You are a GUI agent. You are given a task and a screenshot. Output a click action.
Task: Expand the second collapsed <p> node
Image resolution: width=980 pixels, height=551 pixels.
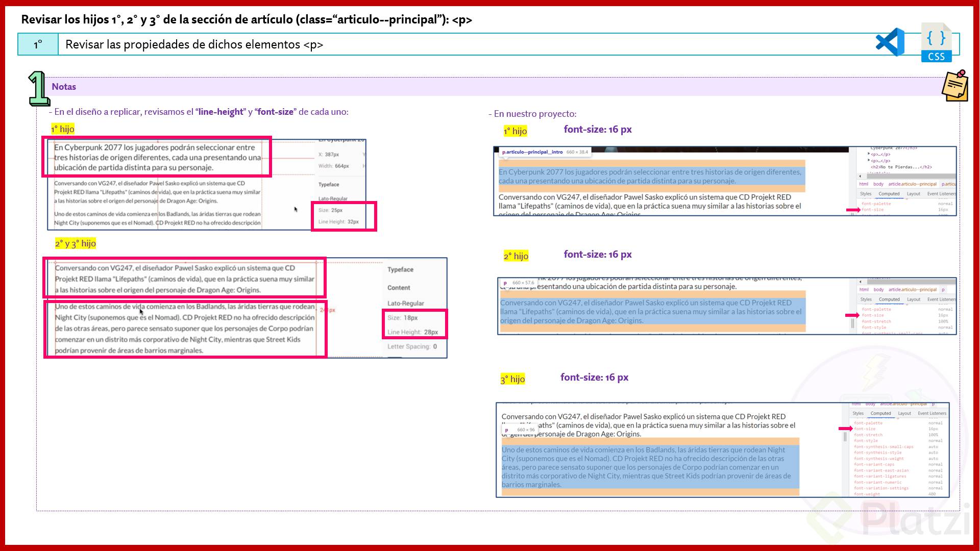pos(869,161)
